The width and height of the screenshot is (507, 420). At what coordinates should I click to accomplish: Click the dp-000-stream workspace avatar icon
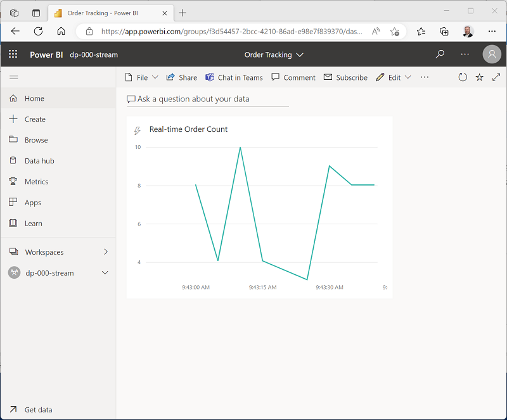click(x=14, y=272)
